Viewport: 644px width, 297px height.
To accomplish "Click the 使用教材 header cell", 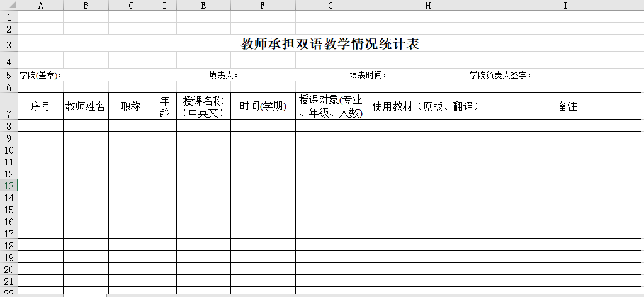I will pyautogui.click(x=428, y=106).
